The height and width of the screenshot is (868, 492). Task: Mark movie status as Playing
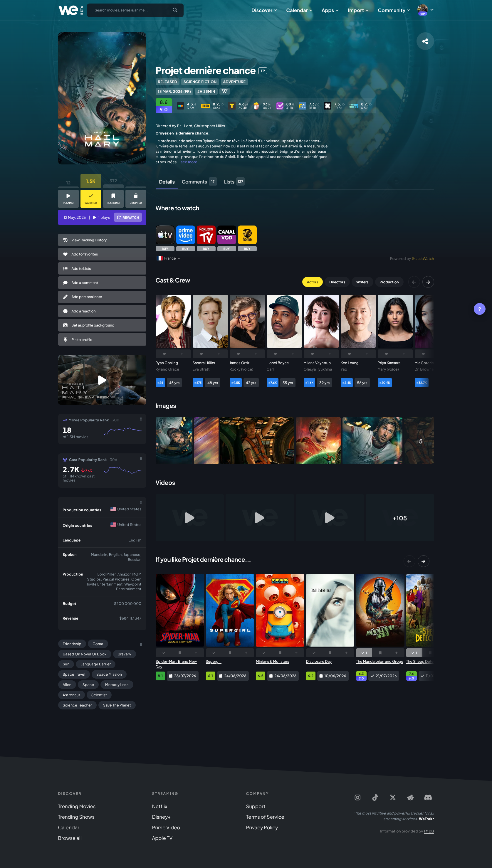(x=68, y=199)
